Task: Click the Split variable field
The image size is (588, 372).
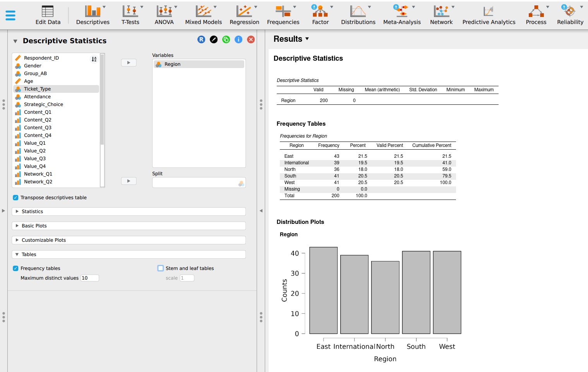Action: pos(199,183)
